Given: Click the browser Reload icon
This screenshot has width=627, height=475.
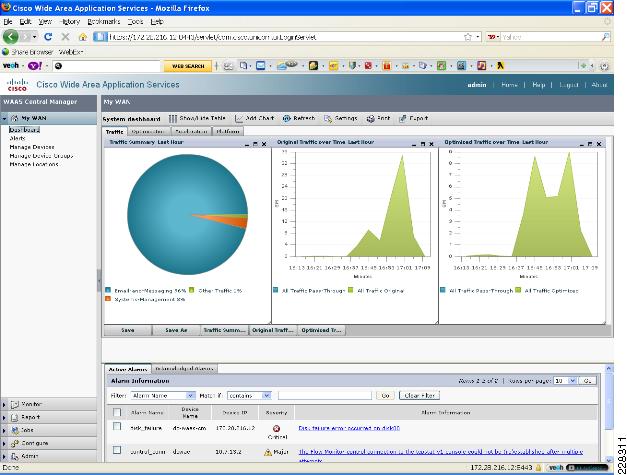Looking at the screenshot, I should point(48,37).
